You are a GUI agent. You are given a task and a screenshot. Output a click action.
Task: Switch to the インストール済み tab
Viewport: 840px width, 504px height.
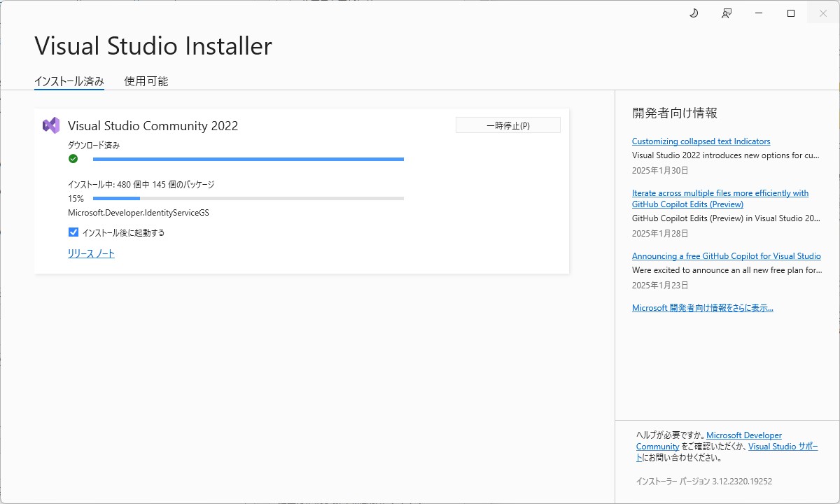tap(69, 81)
